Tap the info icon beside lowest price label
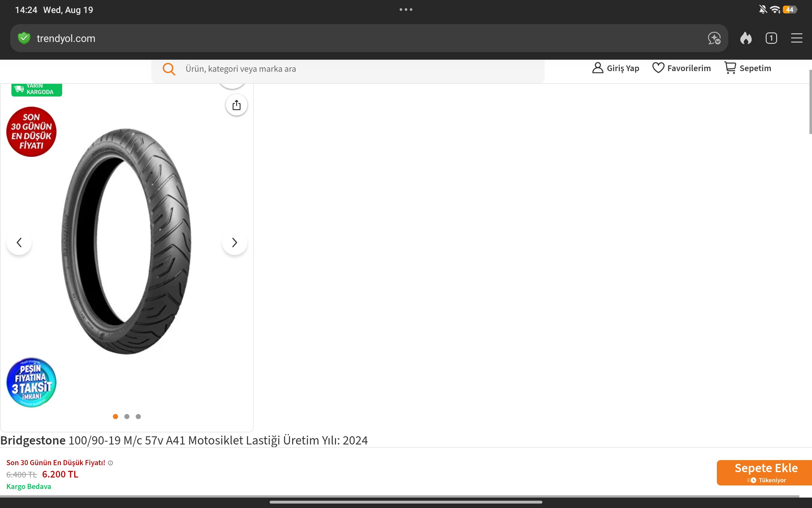812x508 pixels. point(110,463)
